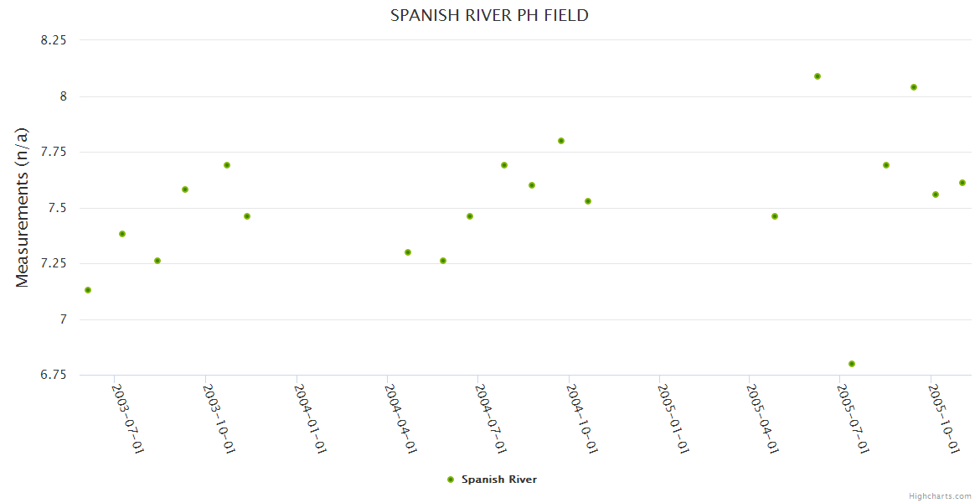
Task: Click the first data point at far left
Action: (88, 290)
